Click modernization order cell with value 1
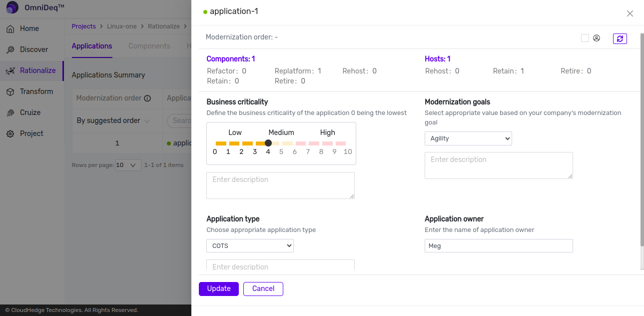Screen dimensions: 644x316 [x=117, y=143]
